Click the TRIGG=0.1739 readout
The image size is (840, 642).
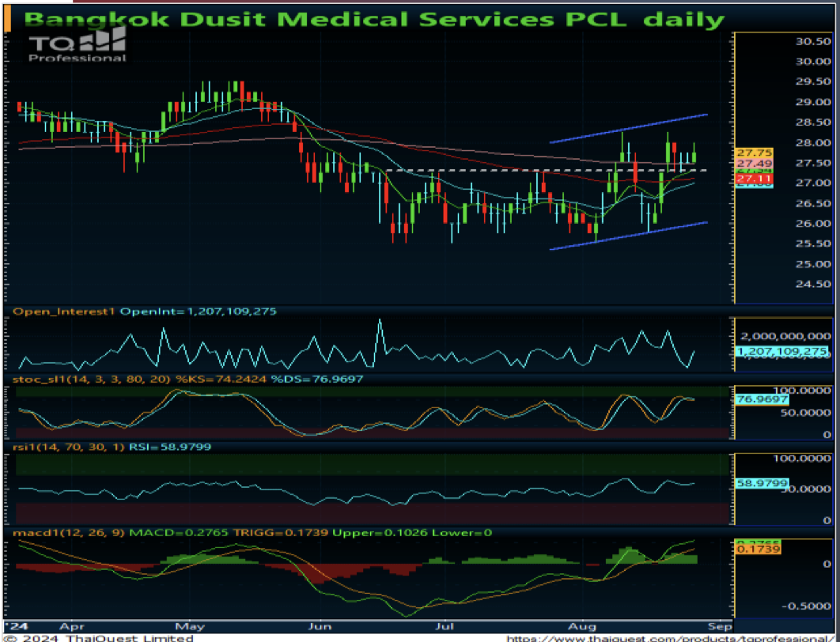click(280, 533)
